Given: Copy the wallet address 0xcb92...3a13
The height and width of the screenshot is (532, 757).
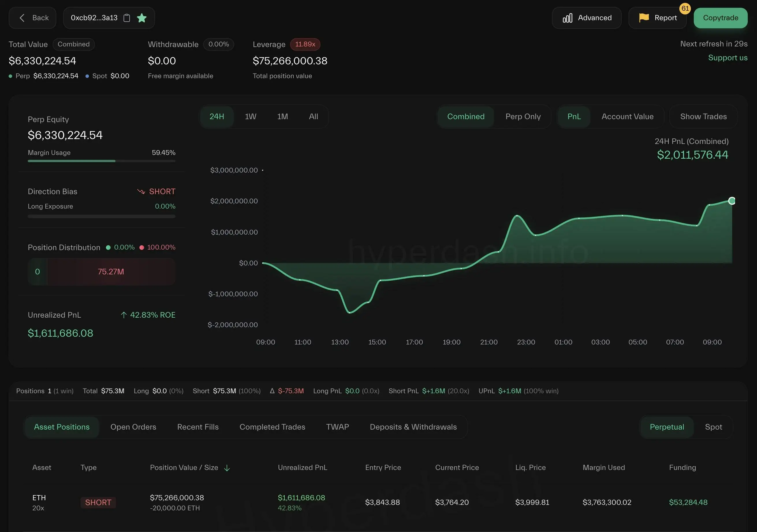Looking at the screenshot, I should coord(127,18).
